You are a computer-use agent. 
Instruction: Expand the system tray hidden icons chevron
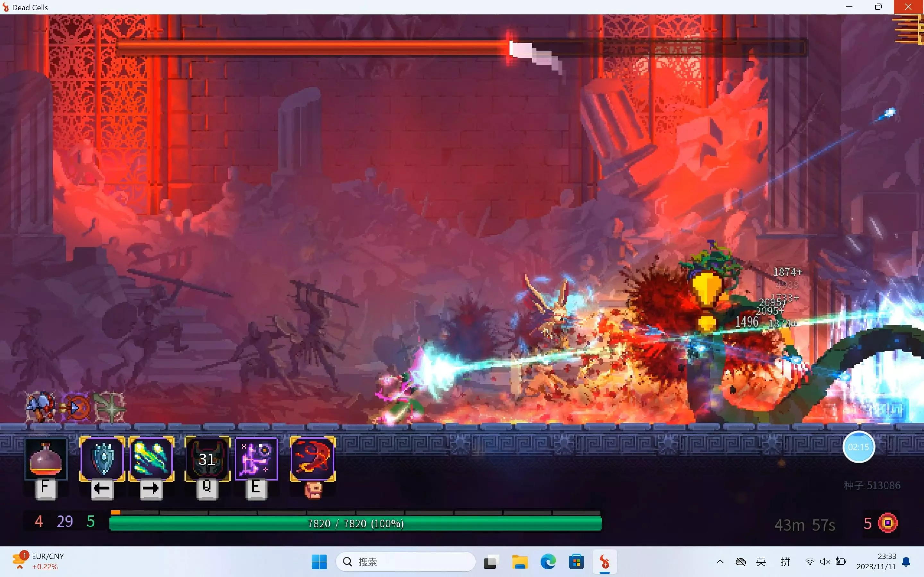pyautogui.click(x=720, y=561)
